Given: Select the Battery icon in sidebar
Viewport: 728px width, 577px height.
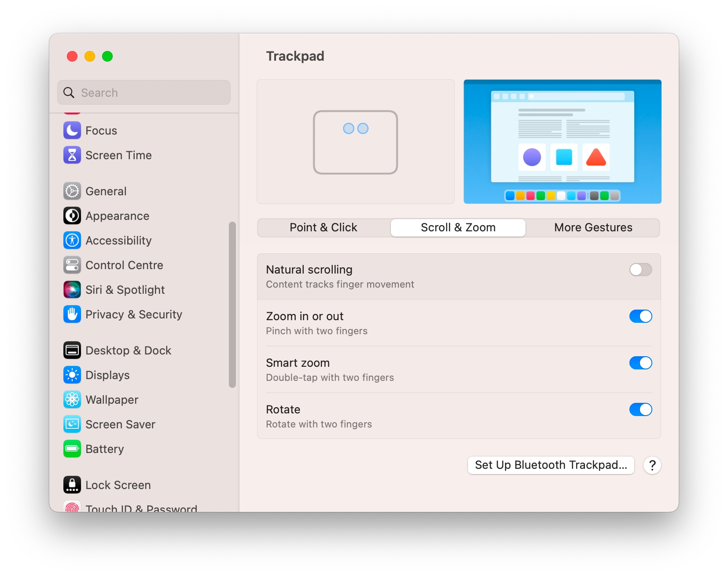Looking at the screenshot, I should 72,449.
